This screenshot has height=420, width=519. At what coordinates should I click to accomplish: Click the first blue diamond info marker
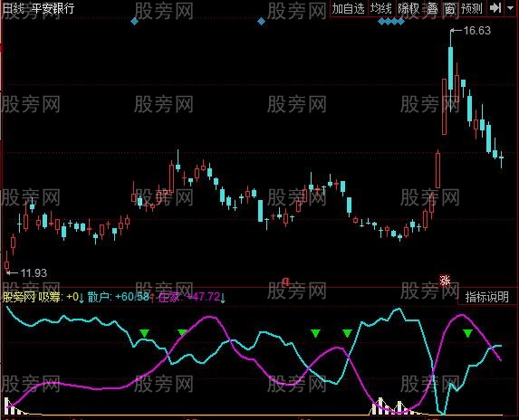[134, 22]
